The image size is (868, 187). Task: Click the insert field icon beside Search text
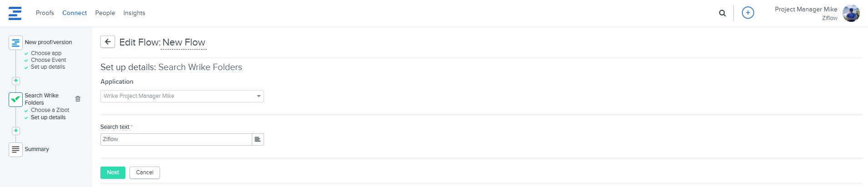(258, 139)
